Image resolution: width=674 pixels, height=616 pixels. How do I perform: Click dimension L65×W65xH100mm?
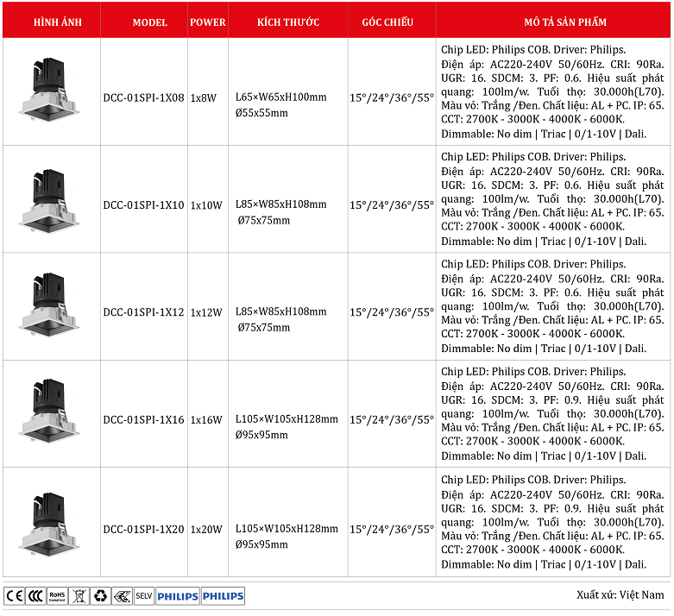[280, 97]
